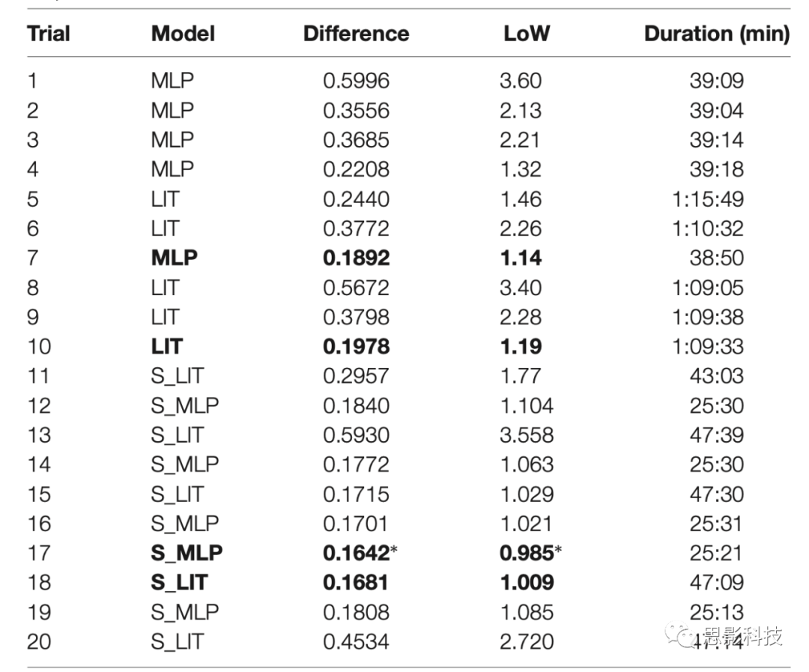Click the bold LIT entry in trial 10
Screen dimensions: 809x672
(x=166, y=346)
